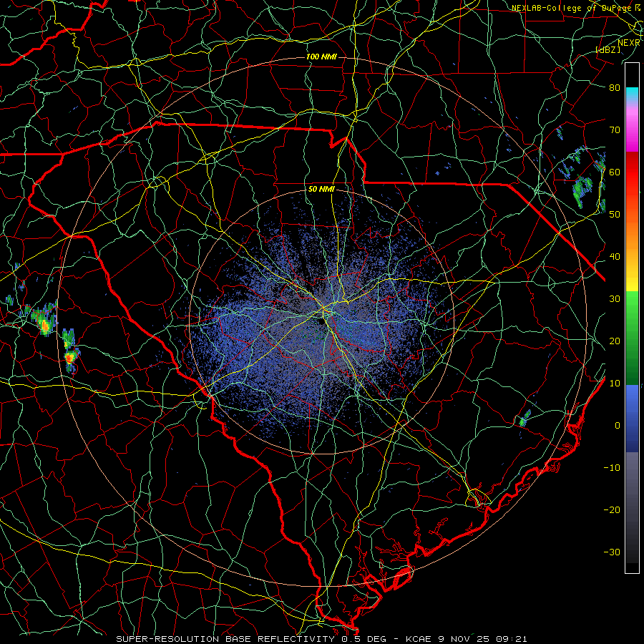Click the yellow segment of the color bar
644x644 pixels.
point(632,280)
